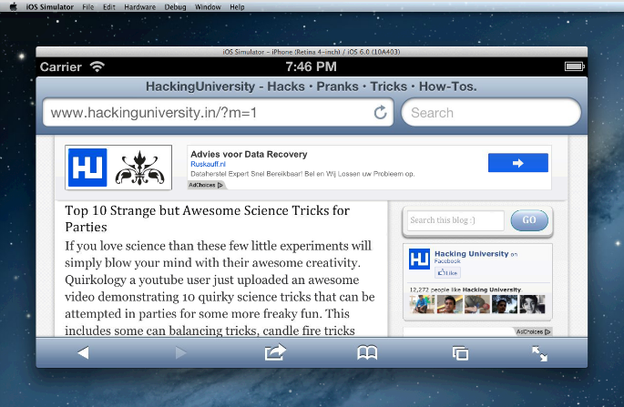
Task: Click the fourth Facebook fan photo
Action: coord(505,304)
